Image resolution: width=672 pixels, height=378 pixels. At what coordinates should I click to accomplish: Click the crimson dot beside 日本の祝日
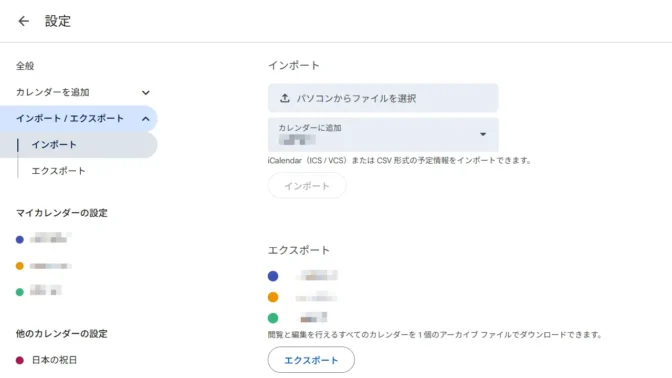point(20,360)
